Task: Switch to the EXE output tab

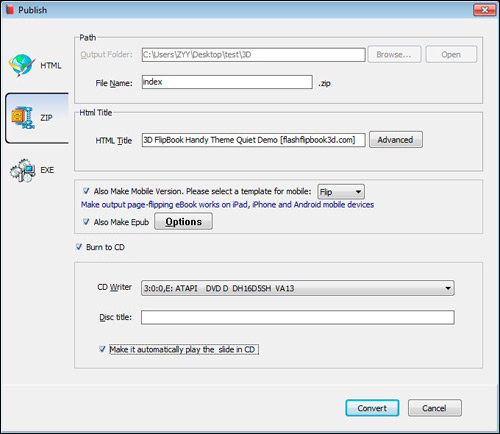Action: point(37,170)
